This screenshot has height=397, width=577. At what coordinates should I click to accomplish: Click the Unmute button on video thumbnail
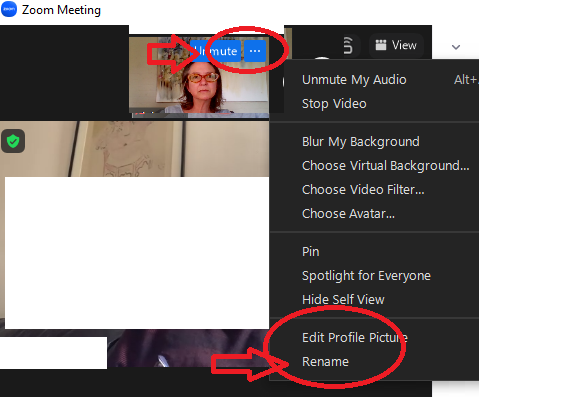point(216,51)
